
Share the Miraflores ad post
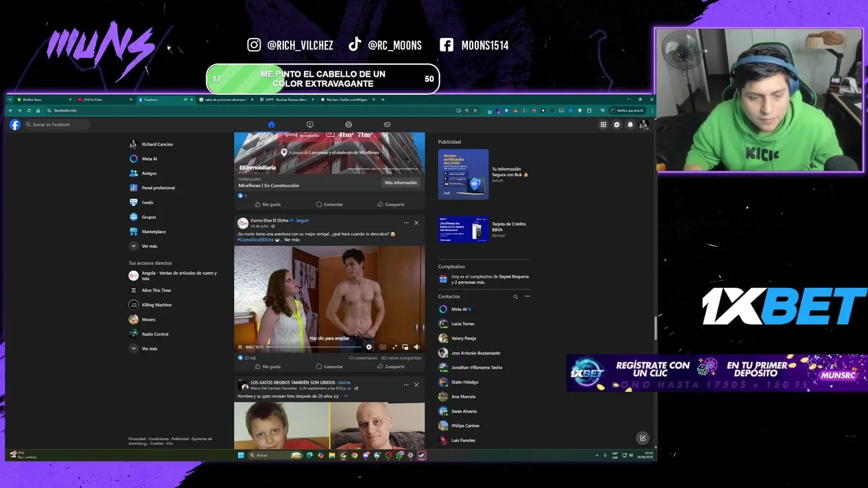[x=391, y=204]
